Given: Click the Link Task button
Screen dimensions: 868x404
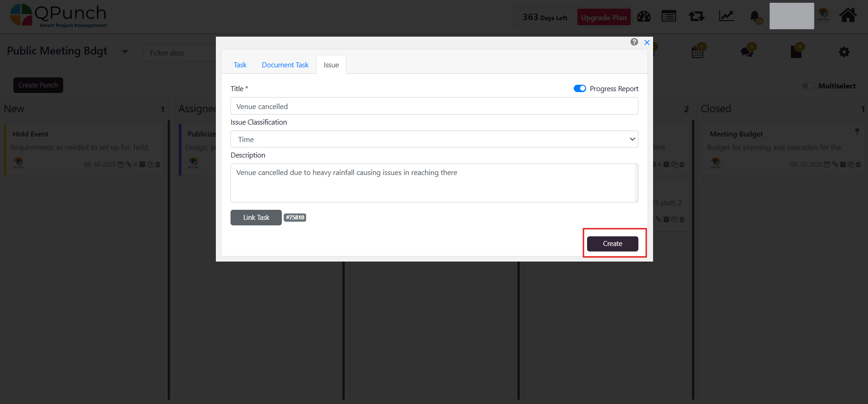Looking at the screenshot, I should (x=256, y=218).
